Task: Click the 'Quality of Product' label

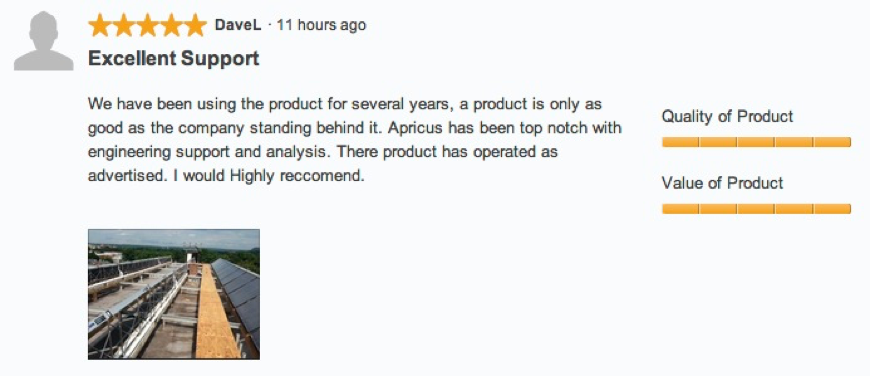Action: 727,116
